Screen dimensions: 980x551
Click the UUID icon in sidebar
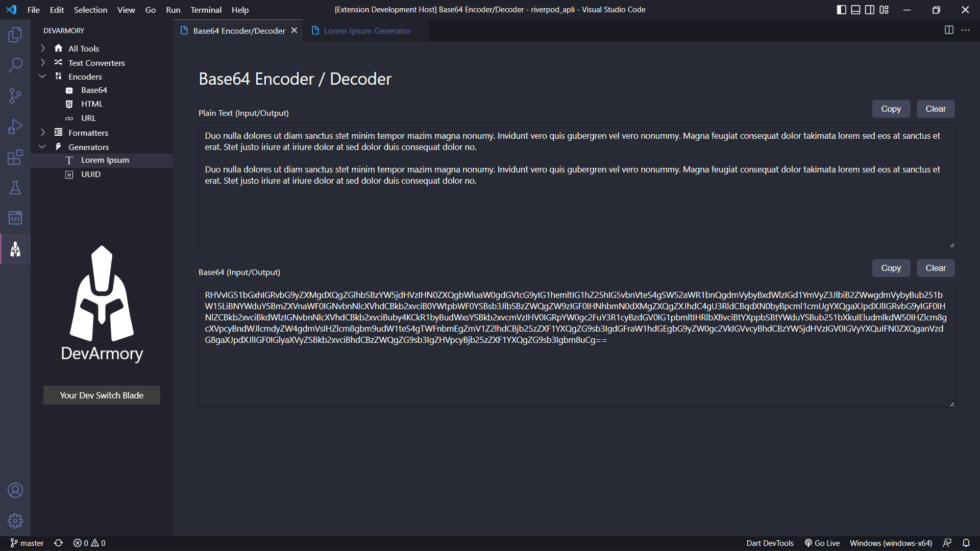[x=69, y=174]
